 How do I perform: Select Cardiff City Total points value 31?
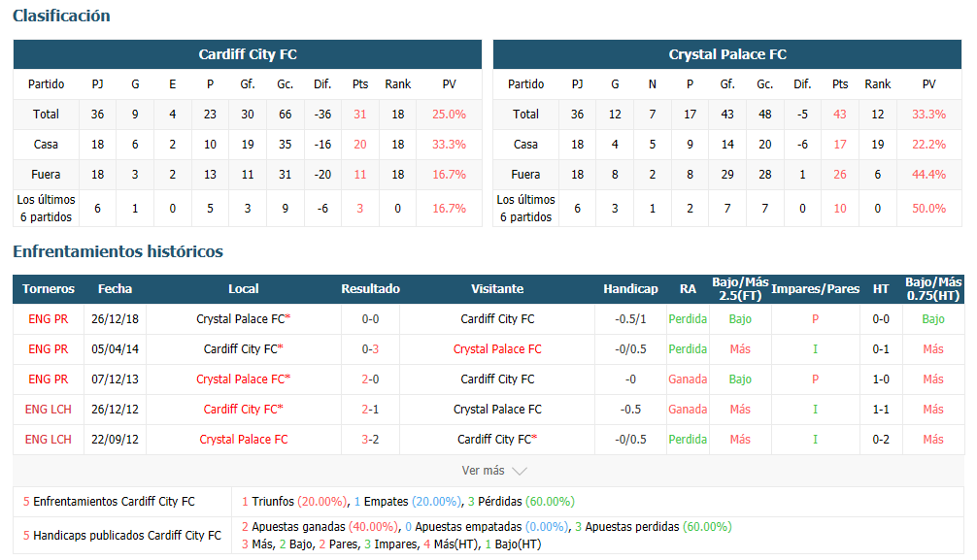[x=359, y=115]
